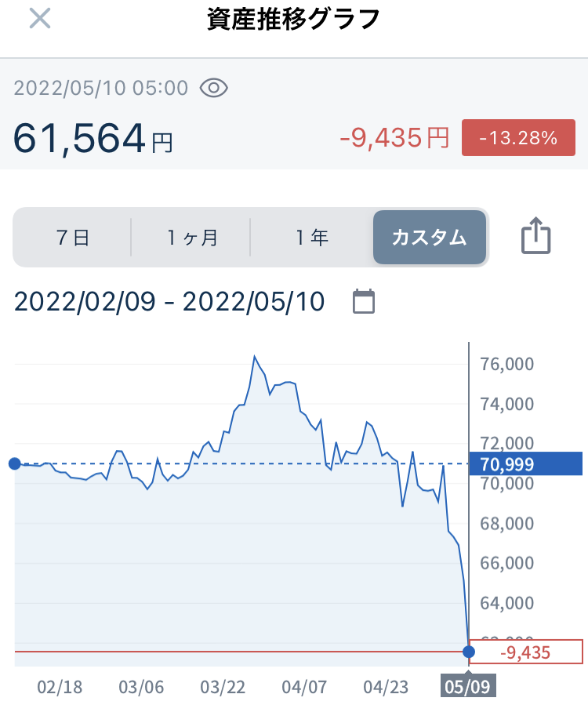Tap the -9,435円 change amount
The width and height of the screenshot is (588, 705).
coord(394,137)
